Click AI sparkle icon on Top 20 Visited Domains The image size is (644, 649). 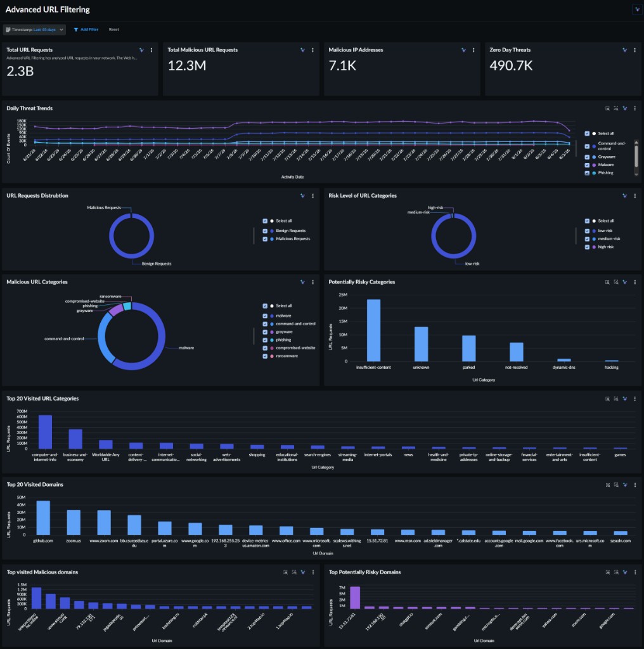coord(625,485)
